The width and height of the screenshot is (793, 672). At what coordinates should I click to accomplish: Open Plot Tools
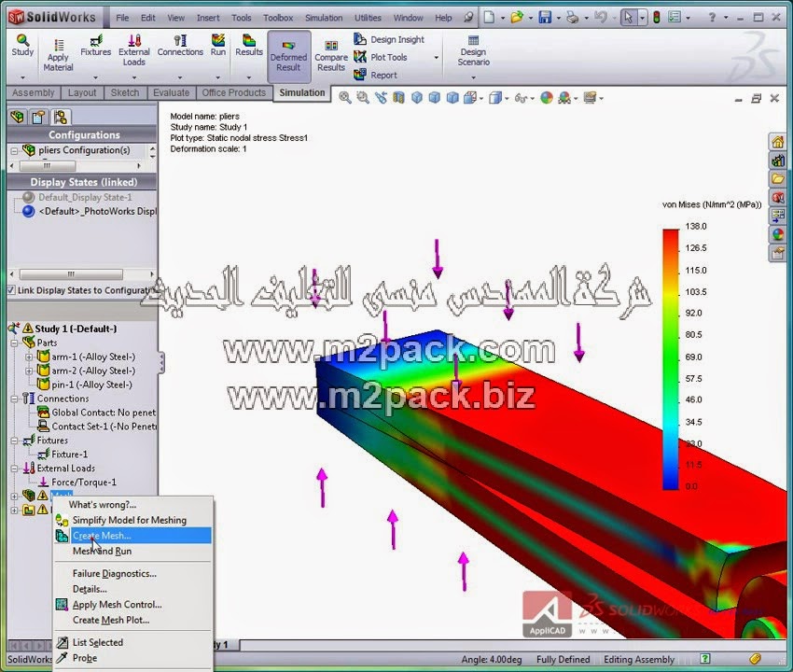(381, 57)
